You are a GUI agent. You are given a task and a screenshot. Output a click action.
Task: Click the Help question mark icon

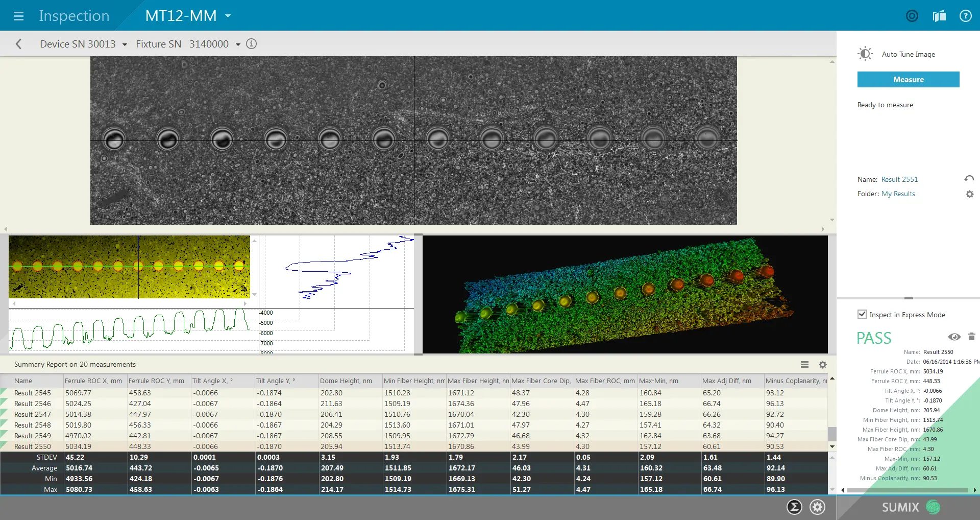pyautogui.click(x=966, y=16)
